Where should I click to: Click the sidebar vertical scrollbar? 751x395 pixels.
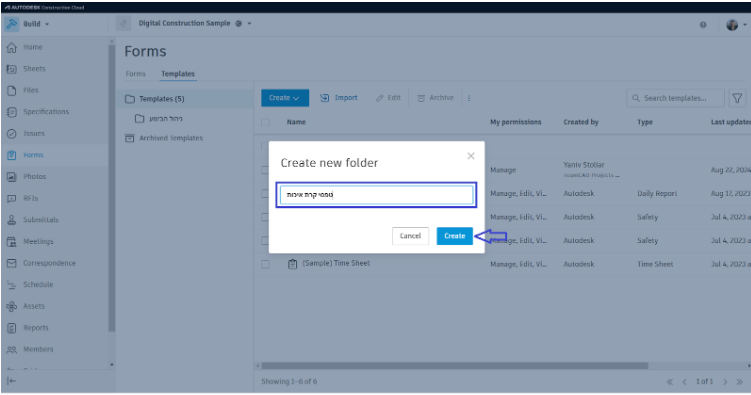(112, 188)
